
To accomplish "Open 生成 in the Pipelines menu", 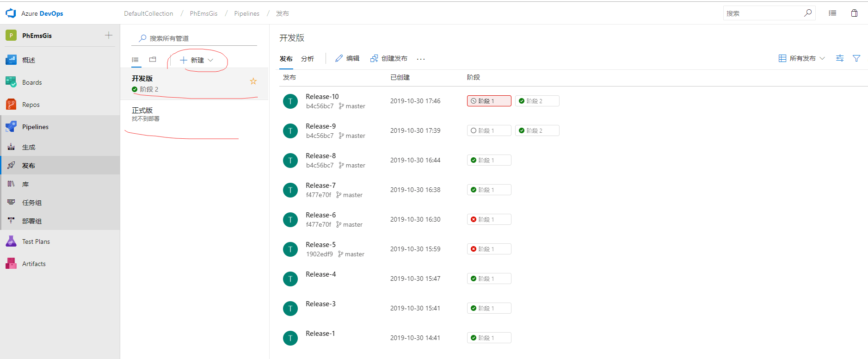I will [29, 147].
